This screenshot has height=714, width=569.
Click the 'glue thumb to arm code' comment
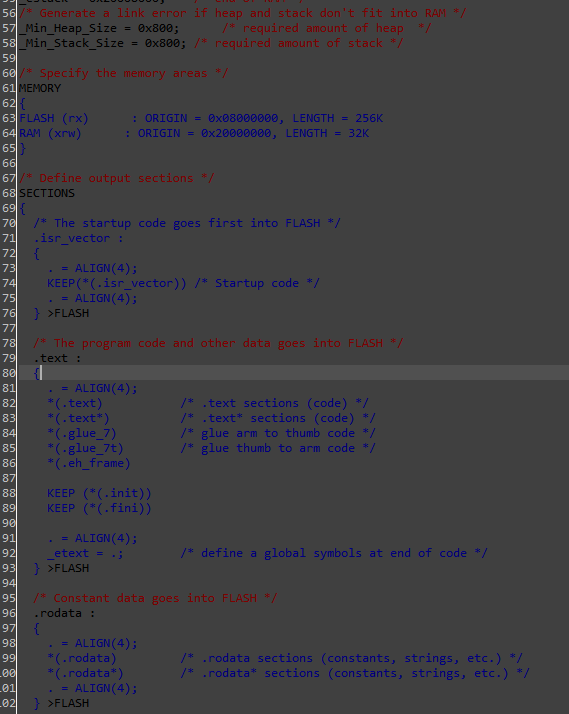278,449
